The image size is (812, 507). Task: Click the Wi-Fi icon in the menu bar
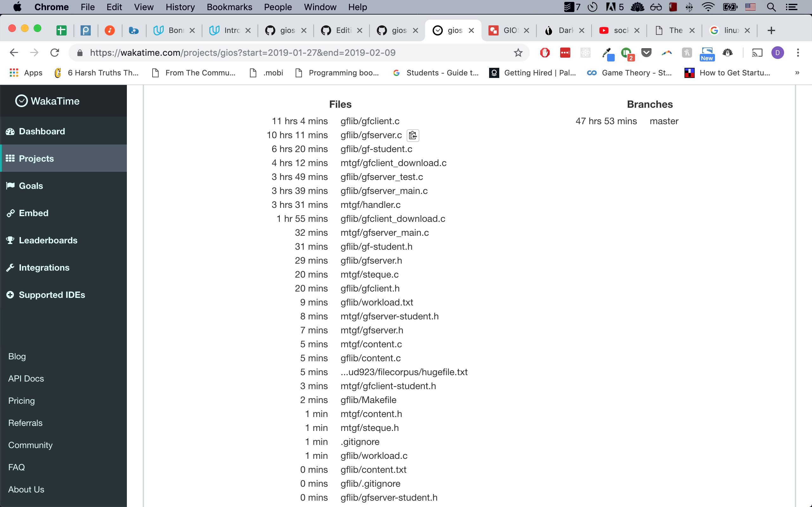[x=708, y=7]
